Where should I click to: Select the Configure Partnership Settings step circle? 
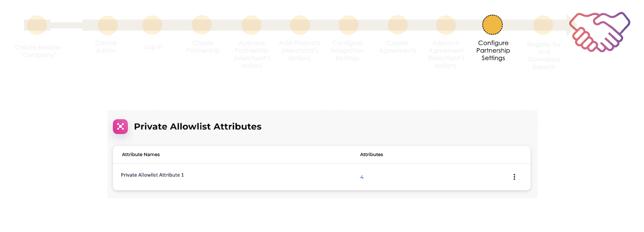tap(492, 25)
